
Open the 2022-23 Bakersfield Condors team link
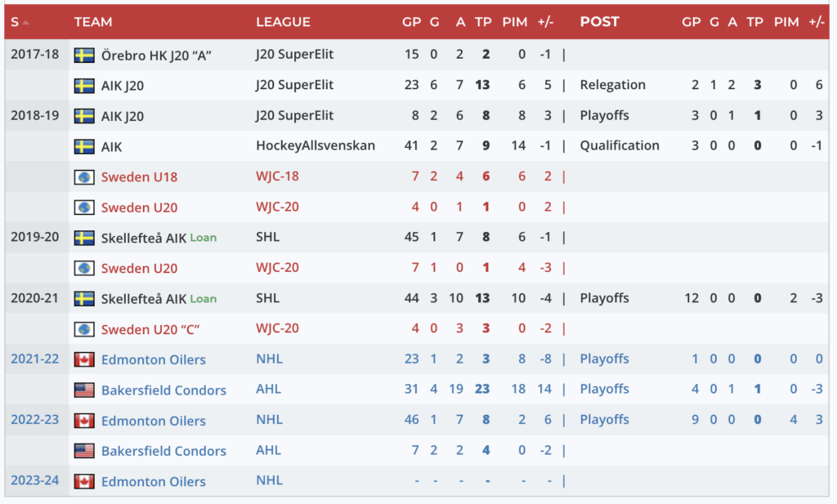click(163, 451)
